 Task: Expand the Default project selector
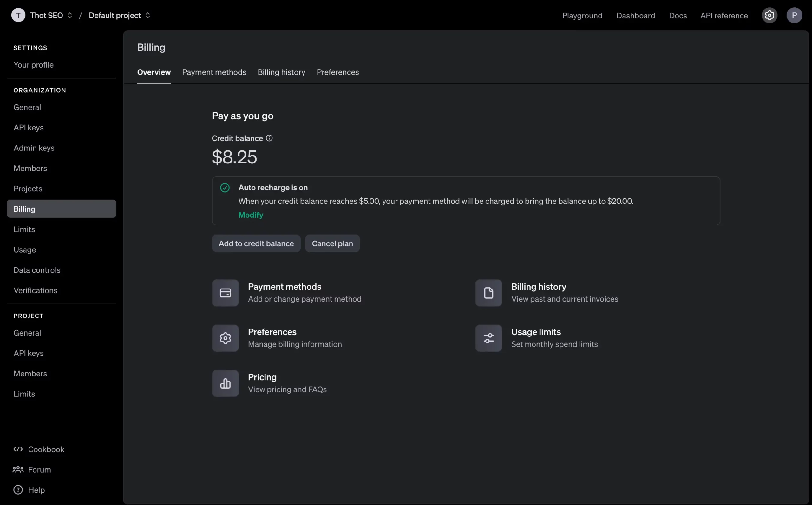119,15
